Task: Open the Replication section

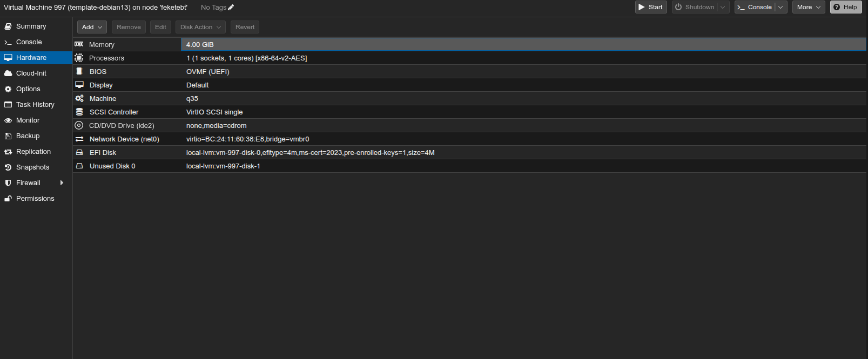Action: pyautogui.click(x=36, y=152)
